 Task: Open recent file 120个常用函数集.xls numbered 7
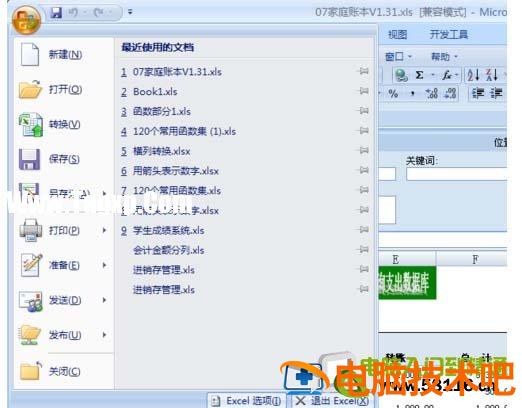click(x=177, y=191)
